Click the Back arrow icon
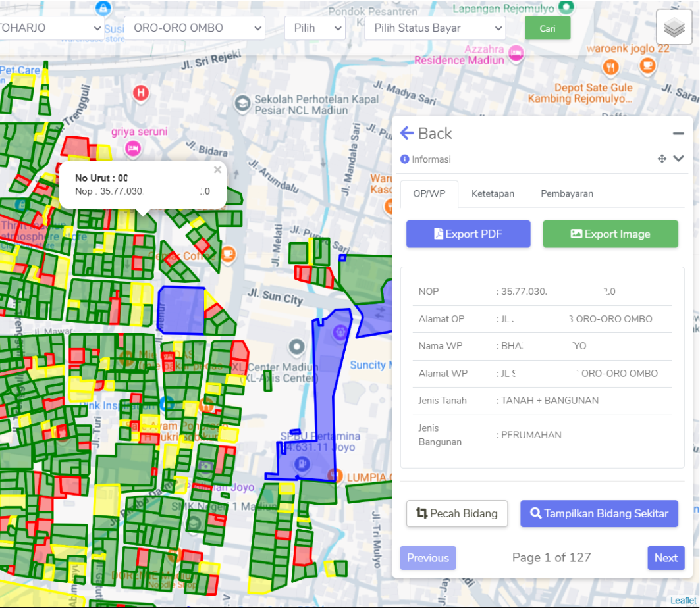This screenshot has width=700, height=610. (x=407, y=133)
